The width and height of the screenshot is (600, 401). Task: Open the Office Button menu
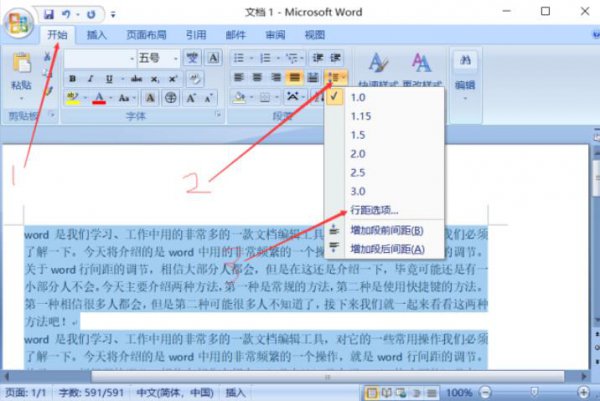coord(18,23)
